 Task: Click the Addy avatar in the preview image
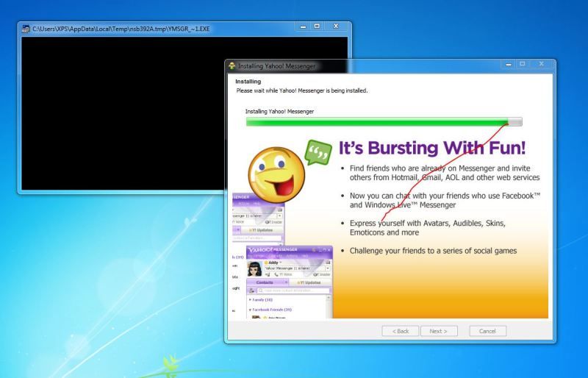pyautogui.click(x=254, y=268)
